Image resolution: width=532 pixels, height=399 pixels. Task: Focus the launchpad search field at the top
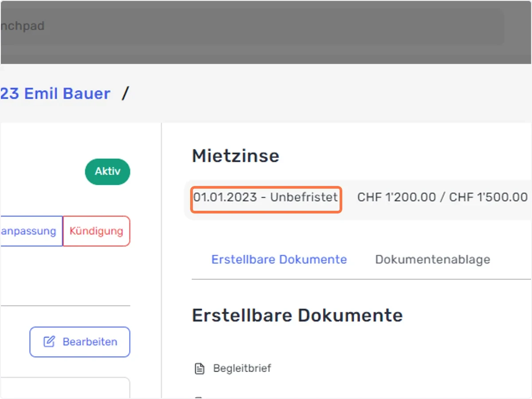pyautogui.click(x=252, y=26)
